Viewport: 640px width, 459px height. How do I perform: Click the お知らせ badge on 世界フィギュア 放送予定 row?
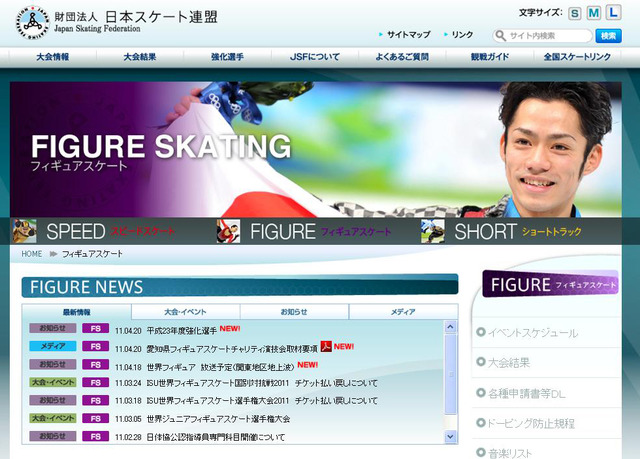pos(53,364)
